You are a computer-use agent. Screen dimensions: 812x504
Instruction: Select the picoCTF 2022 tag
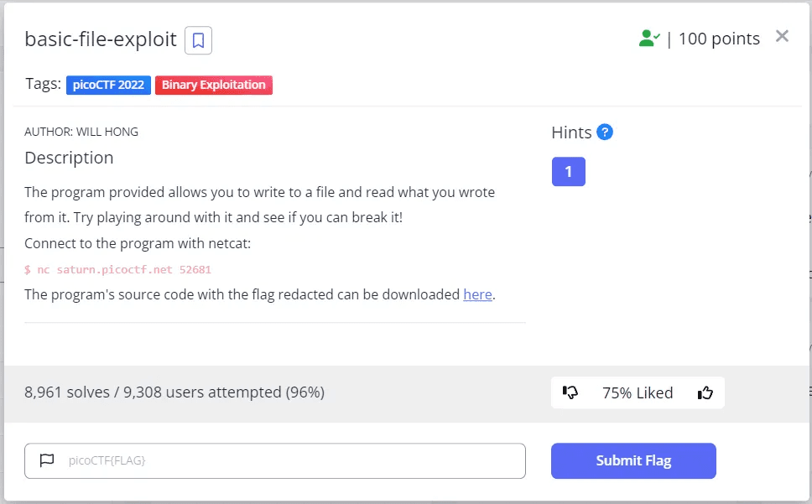tap(108, 85)
